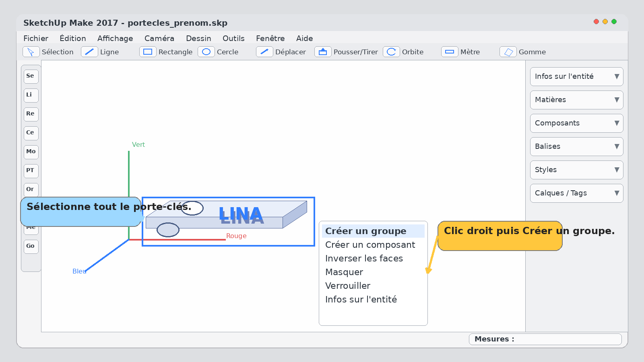Click the Mo button in left sidebar
The image size is (644, 362).
pyautogui.click(x=31, y=152)
